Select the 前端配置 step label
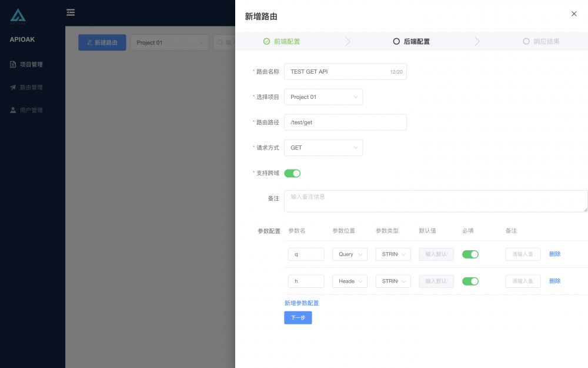588x368 pixels. coord(287,42)
